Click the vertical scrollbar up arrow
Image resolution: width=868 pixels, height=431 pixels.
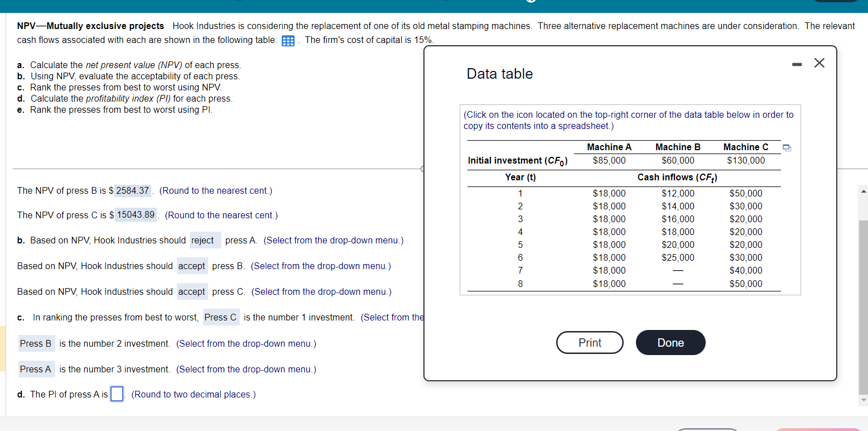[x=864, y=192]
